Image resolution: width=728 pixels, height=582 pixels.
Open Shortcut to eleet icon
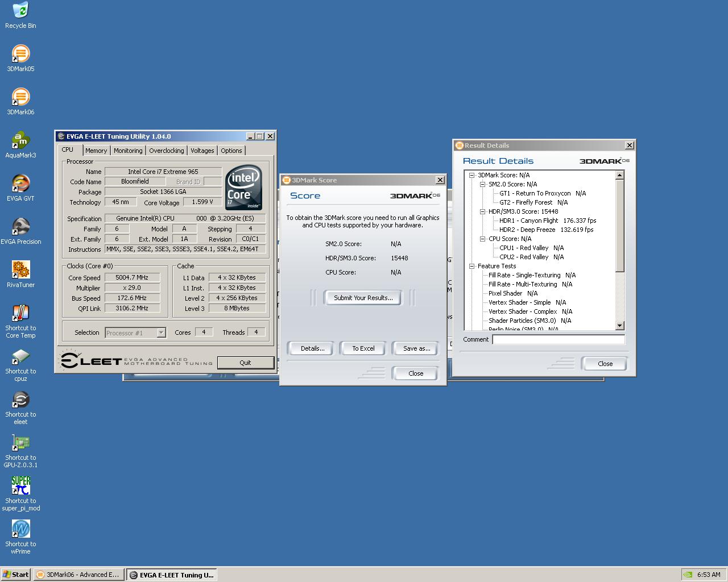click(x=20, y=408)
